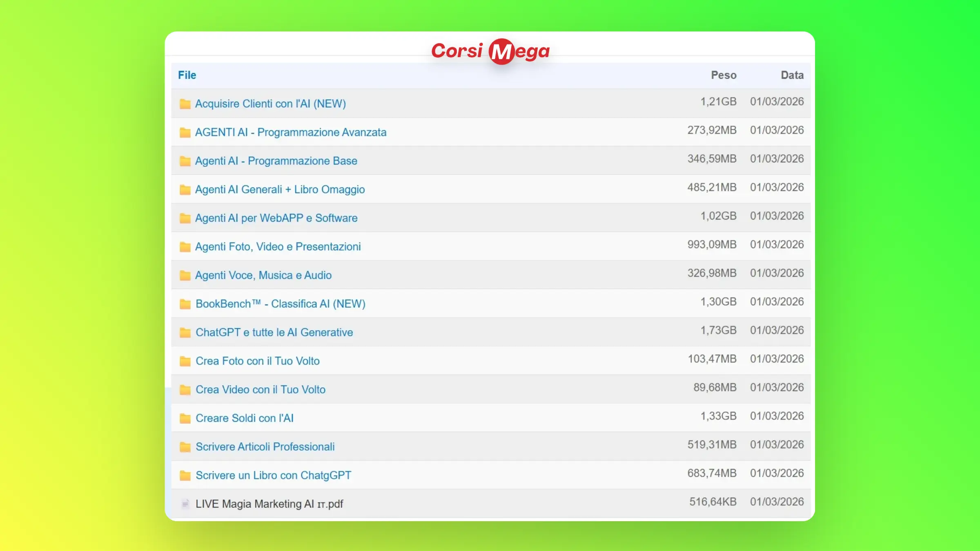Click folder icon for Agenti AI Generali
This screenshot has width=980, height=551.
[x=185, y=189]
